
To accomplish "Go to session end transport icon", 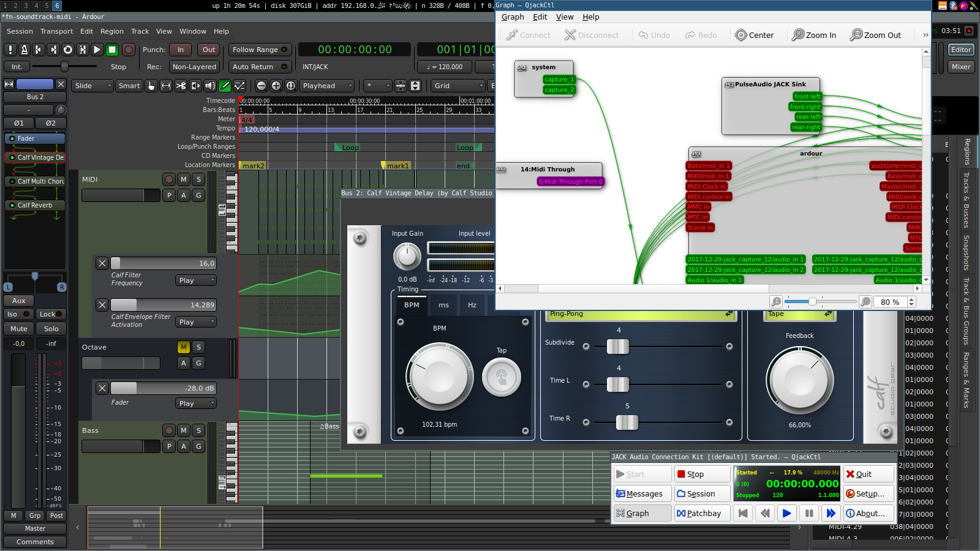I will tap(53, 50).
